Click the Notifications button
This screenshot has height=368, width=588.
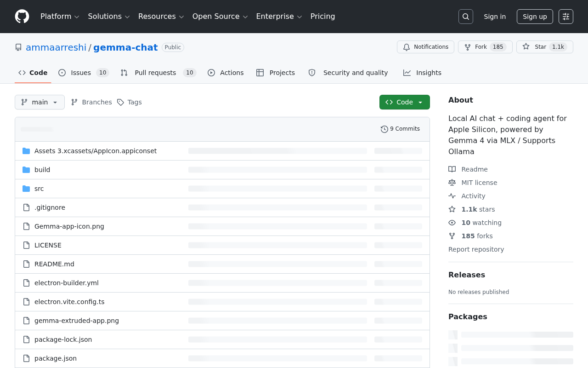[425, 47]
